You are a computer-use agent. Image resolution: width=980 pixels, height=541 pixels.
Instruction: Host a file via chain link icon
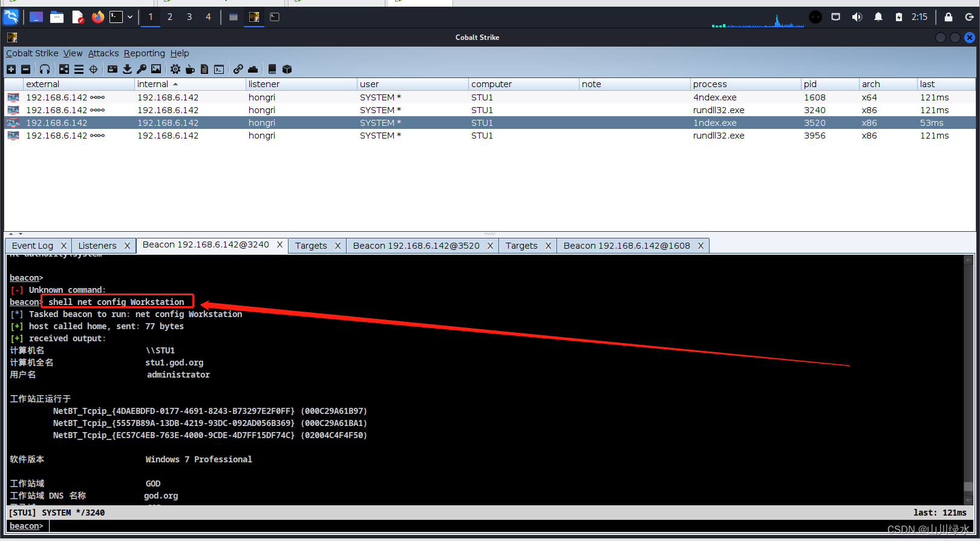(238, 70)
